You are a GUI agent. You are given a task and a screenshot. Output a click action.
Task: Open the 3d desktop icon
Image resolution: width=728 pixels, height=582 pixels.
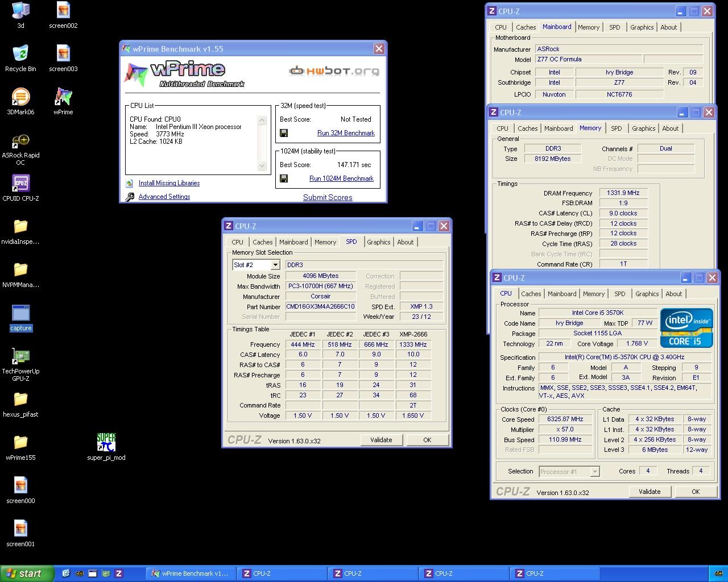pos(20,10)
